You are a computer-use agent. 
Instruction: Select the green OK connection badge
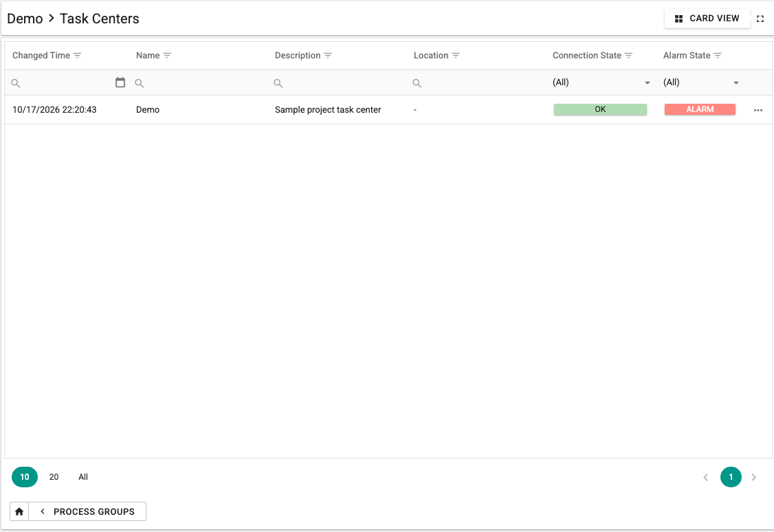(x=600, y=109)
